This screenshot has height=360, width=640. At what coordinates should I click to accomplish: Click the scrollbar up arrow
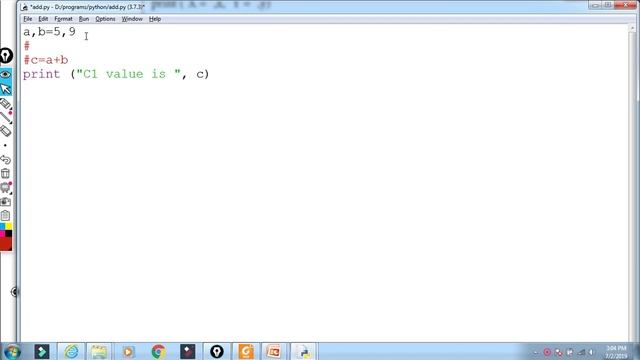[633, 28]
